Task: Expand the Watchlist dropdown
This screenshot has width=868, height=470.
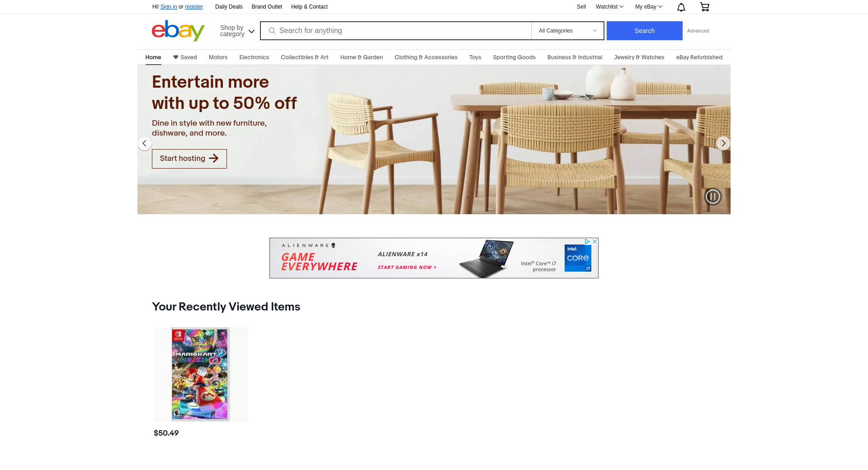Action: click(609, 7)
